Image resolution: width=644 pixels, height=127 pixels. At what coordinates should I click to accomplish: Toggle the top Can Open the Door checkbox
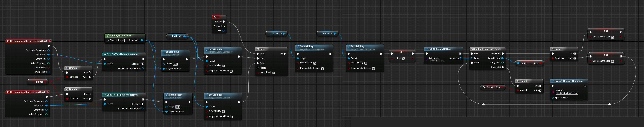point(612,37)
